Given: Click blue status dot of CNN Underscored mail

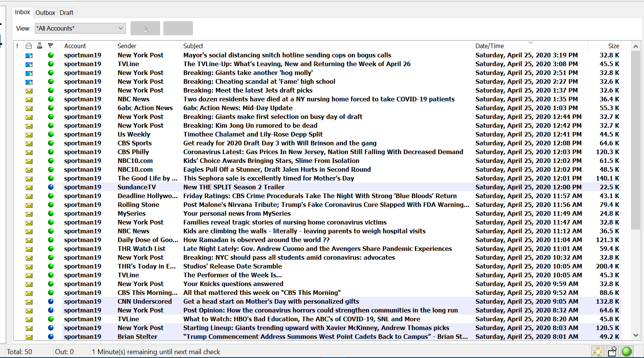Looking at the screenshot, I should tap(51, 301).
